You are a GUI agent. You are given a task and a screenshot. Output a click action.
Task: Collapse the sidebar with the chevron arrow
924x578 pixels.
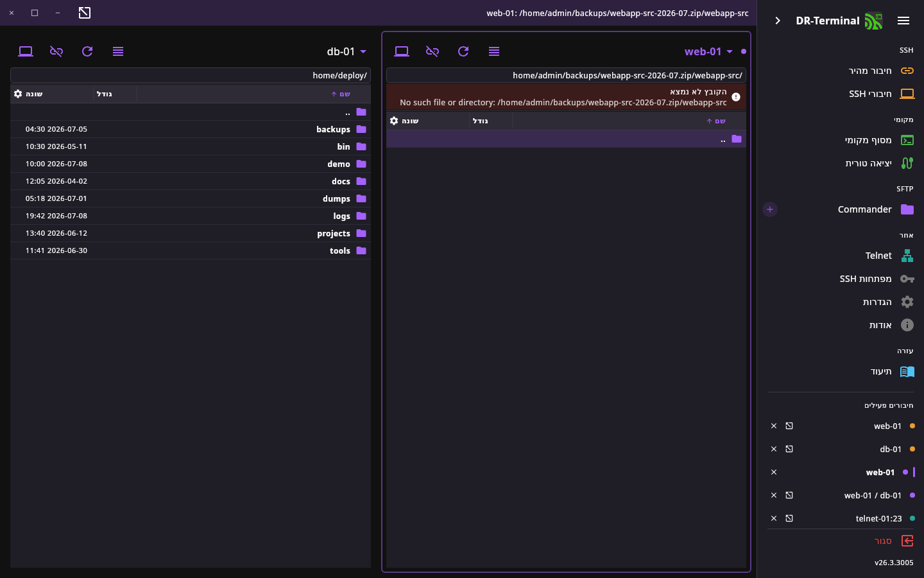[778, 21]
